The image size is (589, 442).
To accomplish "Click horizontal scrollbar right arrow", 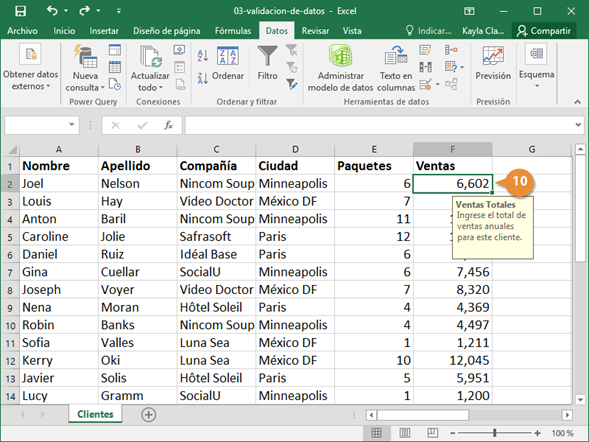I will (567, 415).
